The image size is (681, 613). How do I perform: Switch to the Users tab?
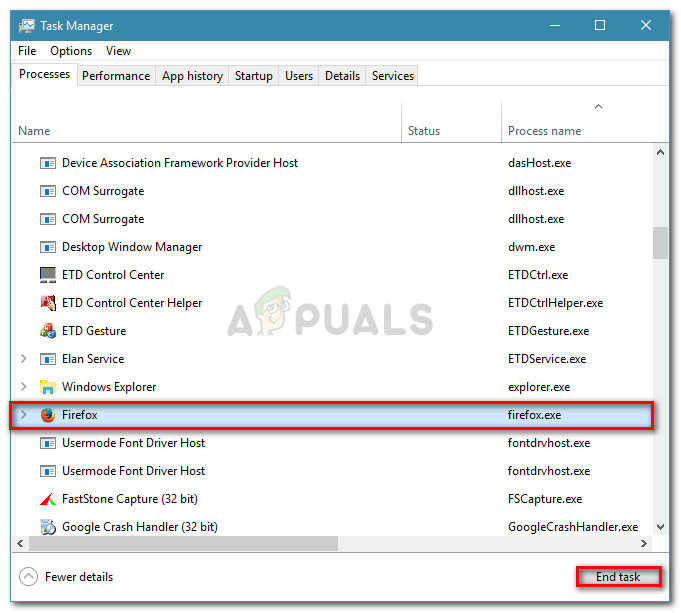coord(299,76)
